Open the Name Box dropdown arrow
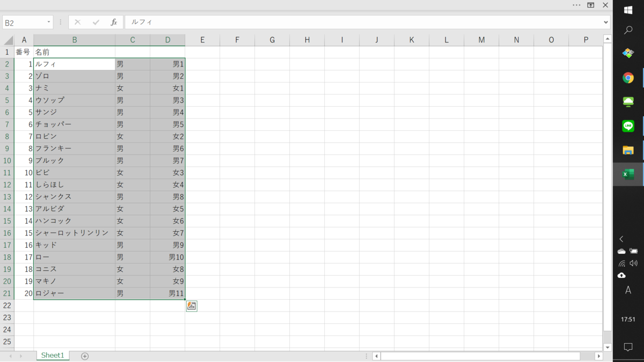This screenshot has height=362, width=644. point(49,22)
